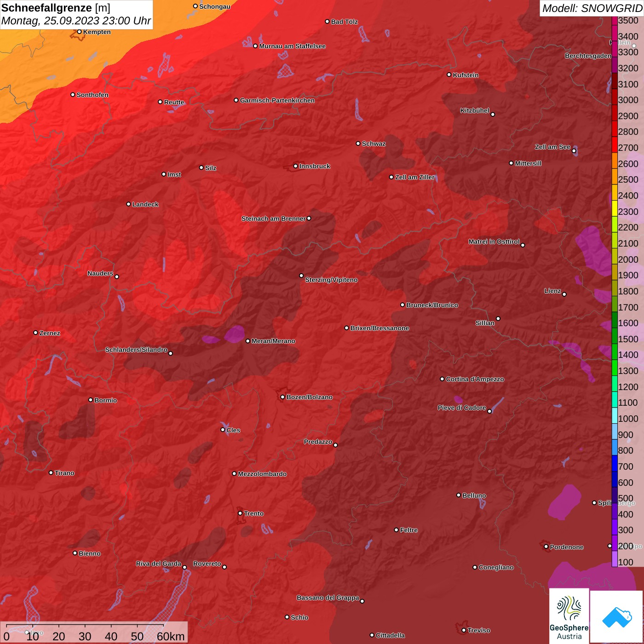Image resolution: width=644 pixels, height=644 pixels.
Task: Click the 100 violet legend swatch
Action: tap(614, 559)
